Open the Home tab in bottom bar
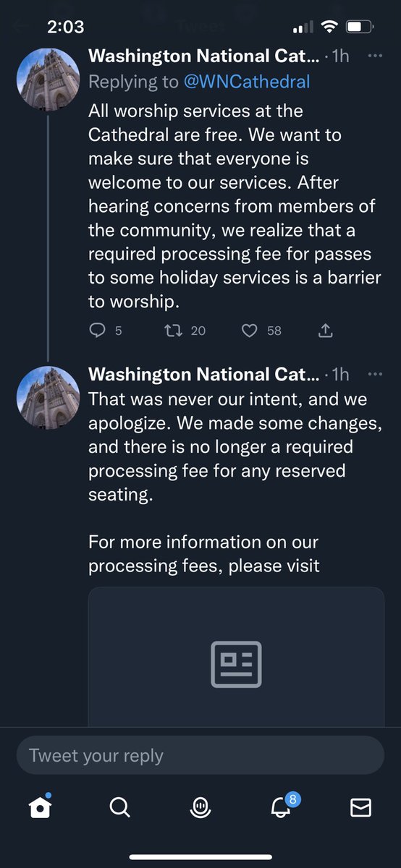Viewport: 401px width, 868px height. coord(41,807)
